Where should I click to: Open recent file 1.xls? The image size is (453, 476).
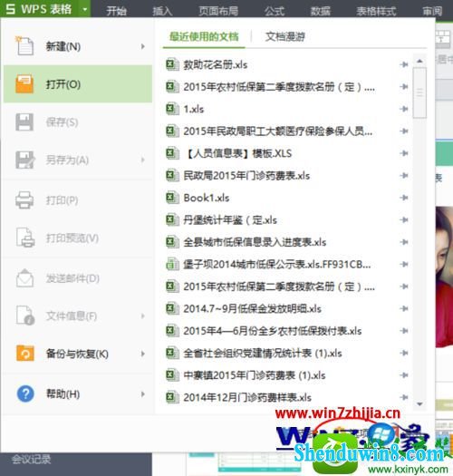[x=194, y=109]
